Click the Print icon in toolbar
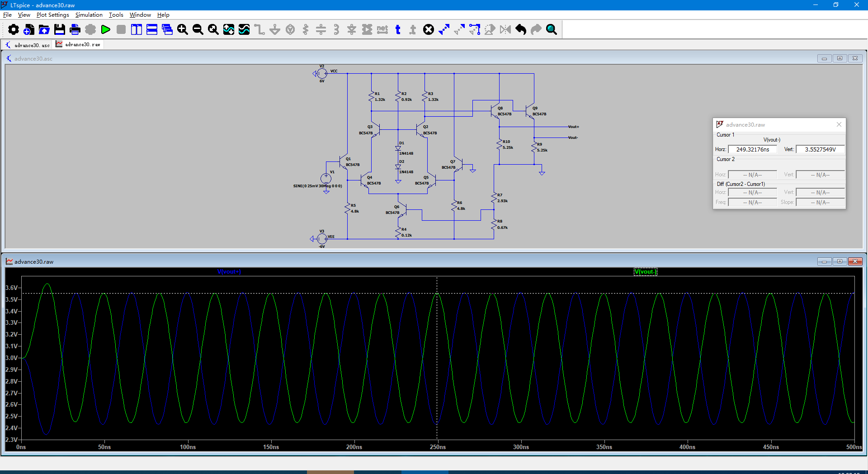The image size is (868, 474). 75,30
